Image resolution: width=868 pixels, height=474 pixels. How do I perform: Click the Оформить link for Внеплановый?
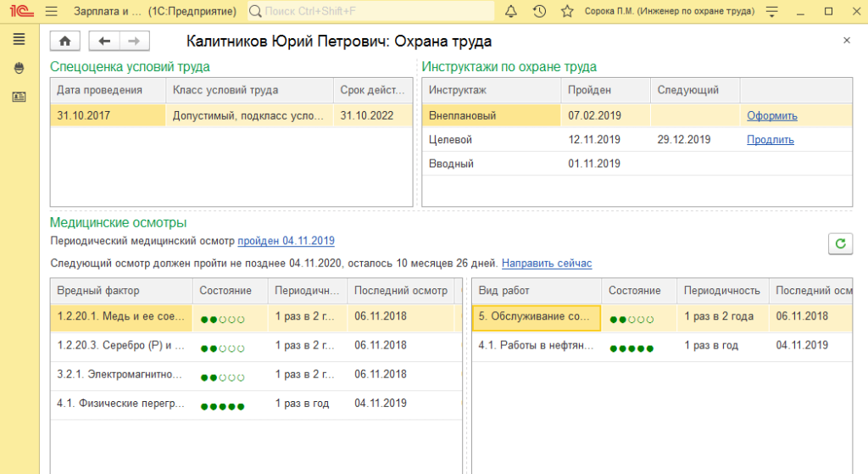tap(771, 116)
